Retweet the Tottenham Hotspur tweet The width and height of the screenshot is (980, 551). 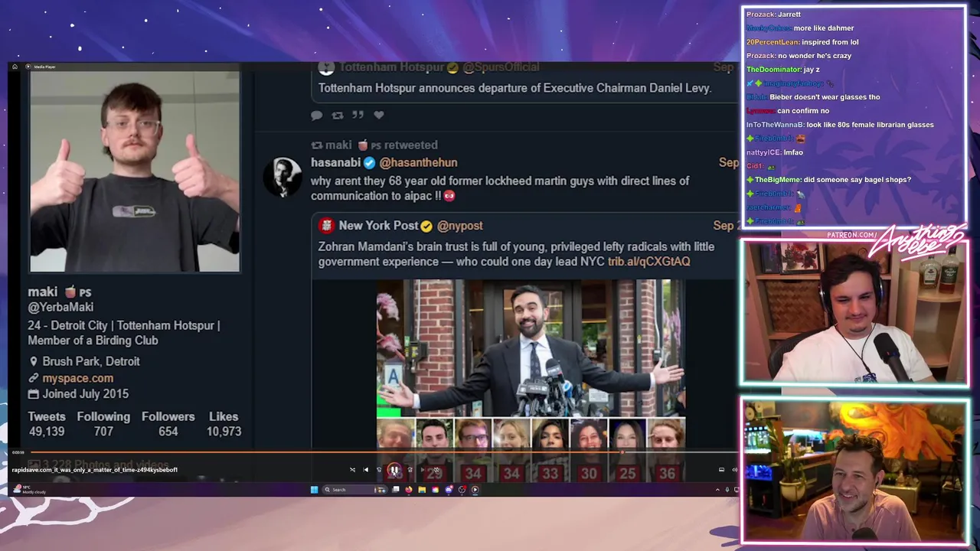tap(338, 115)
